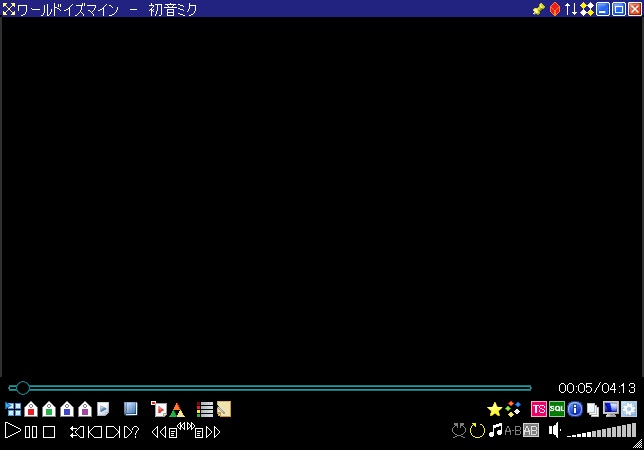Open the blue info icon
644x450 pixels.
pos(575,409)
